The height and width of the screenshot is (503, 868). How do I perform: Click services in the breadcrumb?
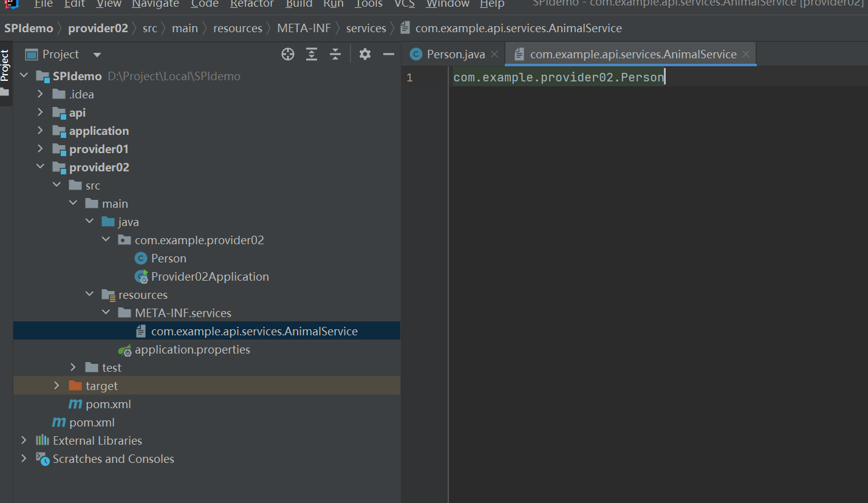coord(366,28)
